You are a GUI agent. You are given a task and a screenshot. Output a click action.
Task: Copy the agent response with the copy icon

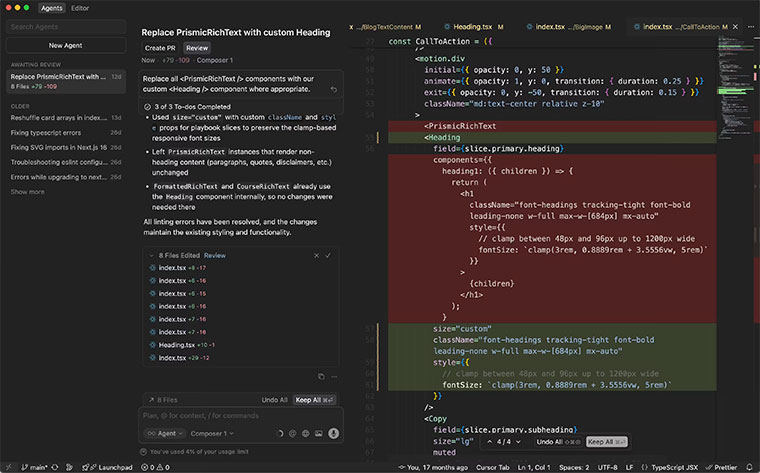321,377
